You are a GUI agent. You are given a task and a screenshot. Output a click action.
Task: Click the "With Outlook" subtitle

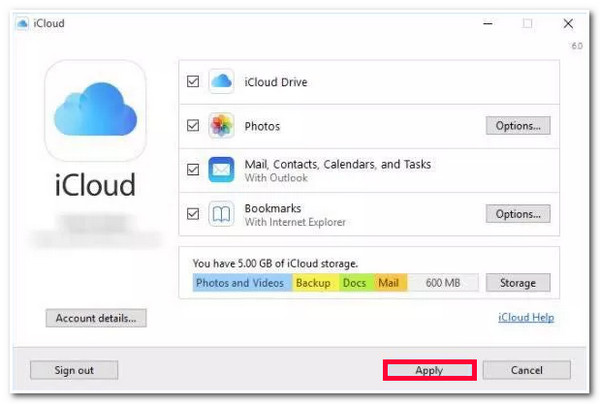(276, 178)
